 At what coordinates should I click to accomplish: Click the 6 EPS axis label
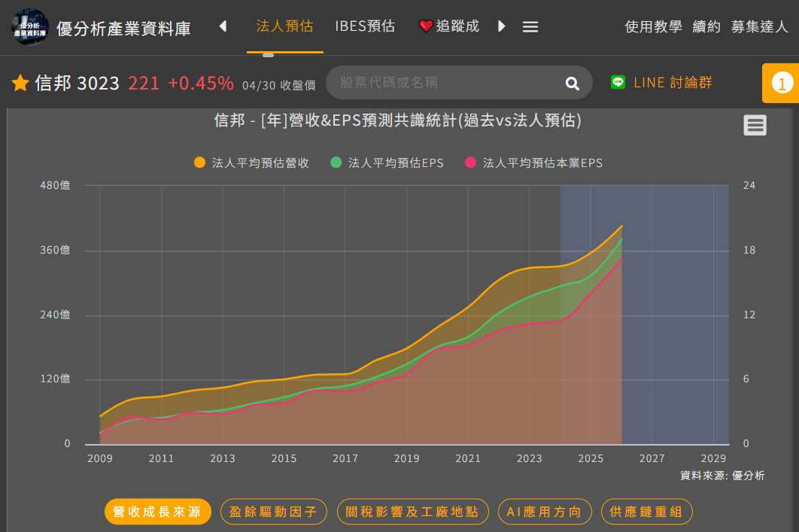[746, 379]
